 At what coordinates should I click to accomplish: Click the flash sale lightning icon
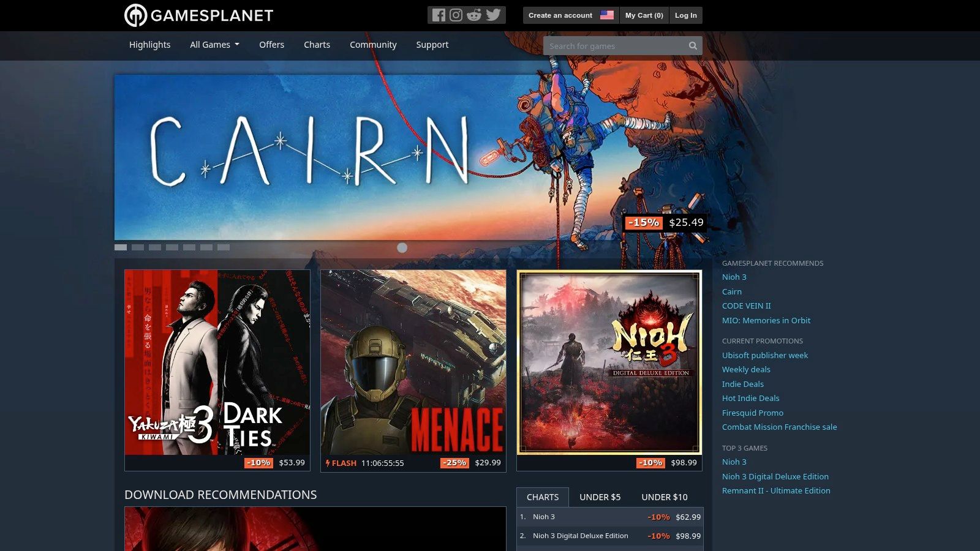[328, 463]
